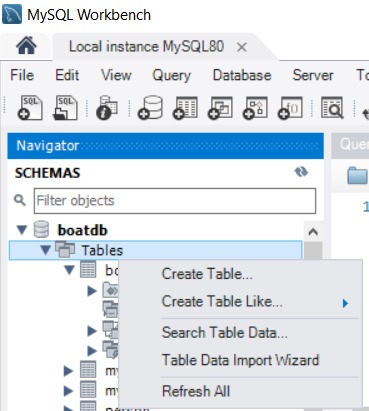Open the Edit menu
This screenshot has height=411, width=369.
point(67,75)
